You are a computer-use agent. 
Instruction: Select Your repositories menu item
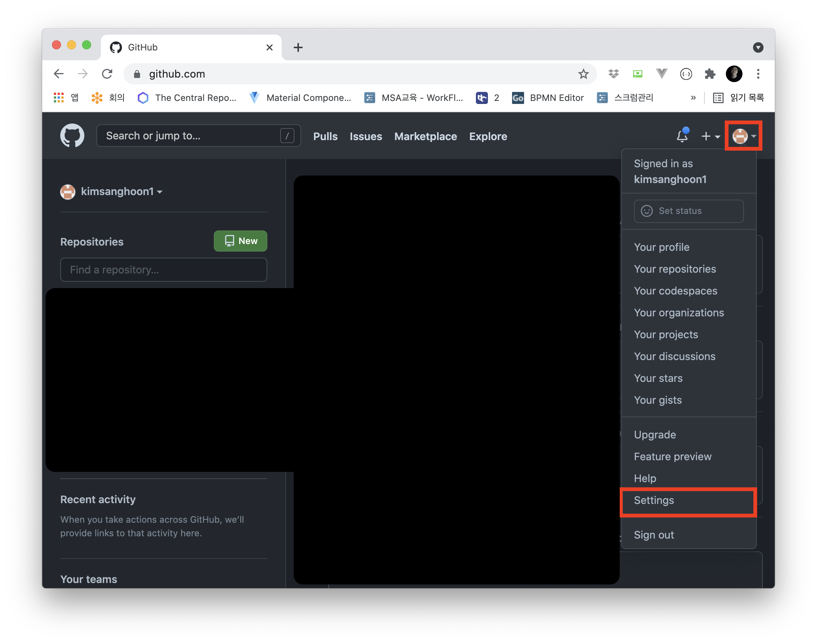tap(689, 269)
